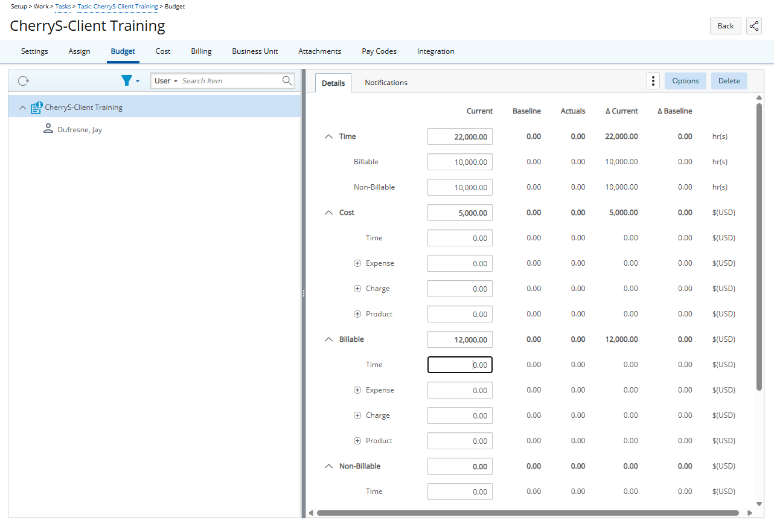Collapse the Time budget section
The width and height of the screenshot is (774, 532).
[x=329, y=136]
